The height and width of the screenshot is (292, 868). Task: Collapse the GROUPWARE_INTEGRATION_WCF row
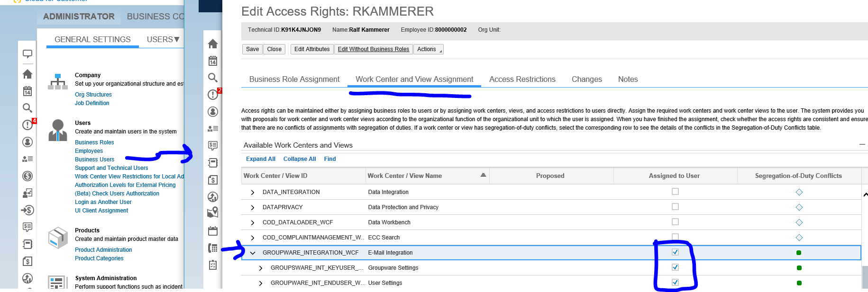pyautogui.click(x=253, y=253)
